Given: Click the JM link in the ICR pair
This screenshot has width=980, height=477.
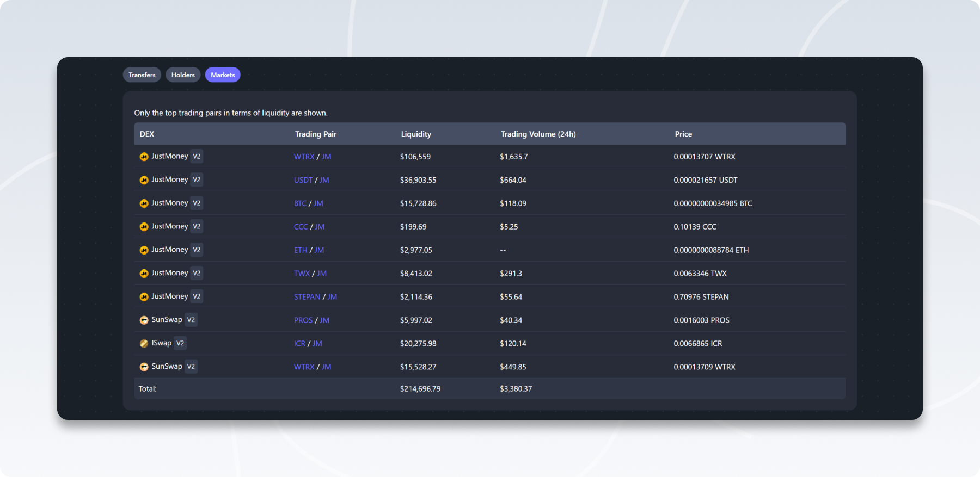Looking at the screenshot, I should [x=317, y=344].
